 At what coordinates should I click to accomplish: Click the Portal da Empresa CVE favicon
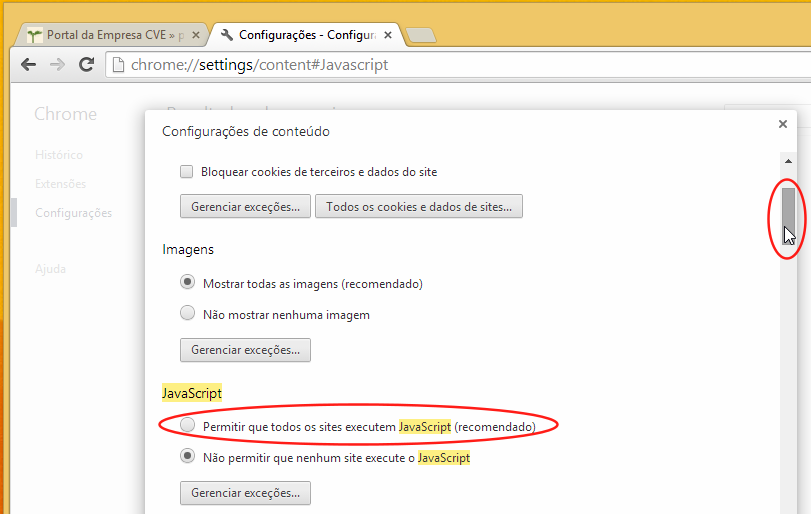[35, 35]
